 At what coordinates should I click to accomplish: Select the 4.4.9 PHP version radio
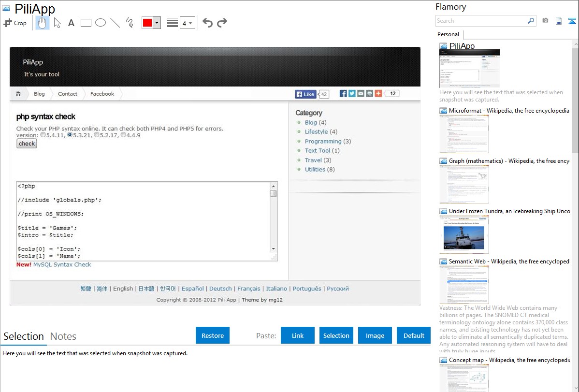[x=123, y=135]
